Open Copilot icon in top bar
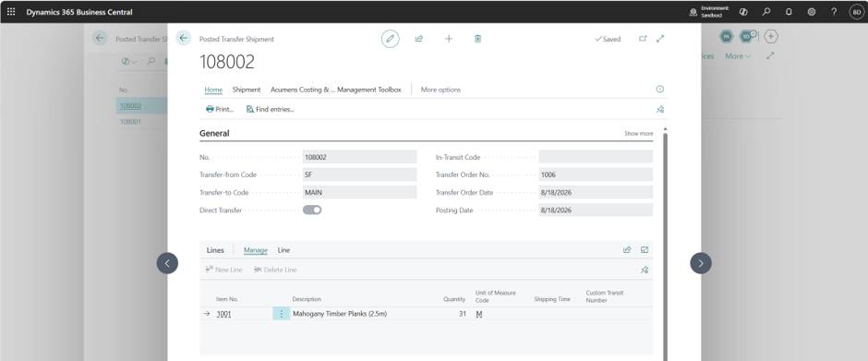 743,12
